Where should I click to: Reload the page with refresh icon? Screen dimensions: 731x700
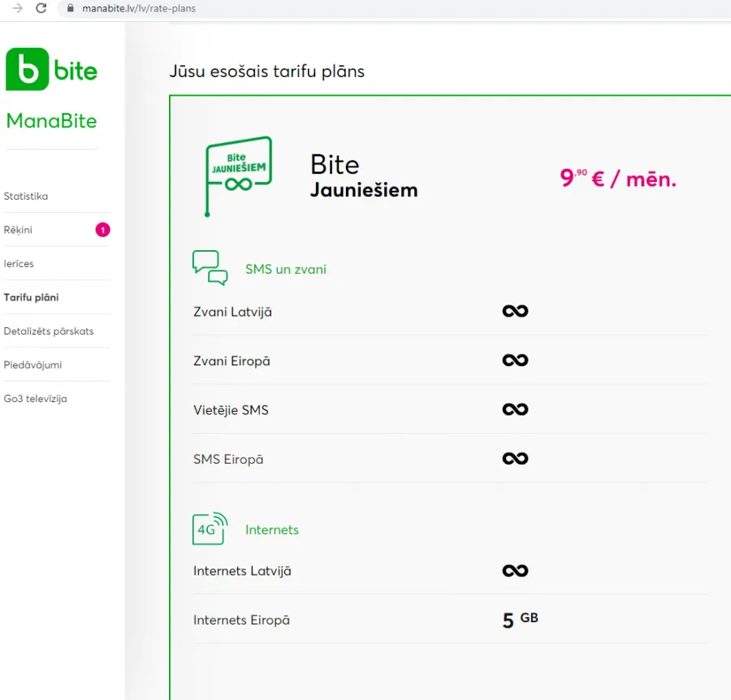coord(41,8)
